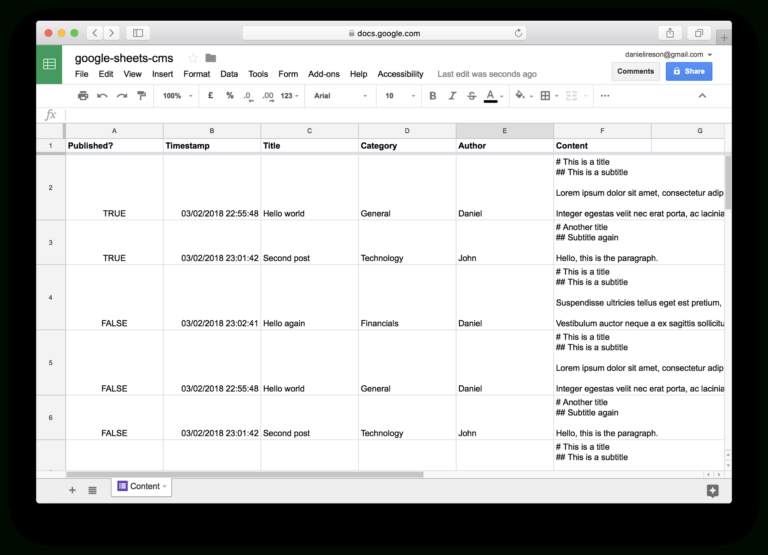Click the Print icon in toolbar
The width and height of the screenshot is (768, 555).
point(83,96)
